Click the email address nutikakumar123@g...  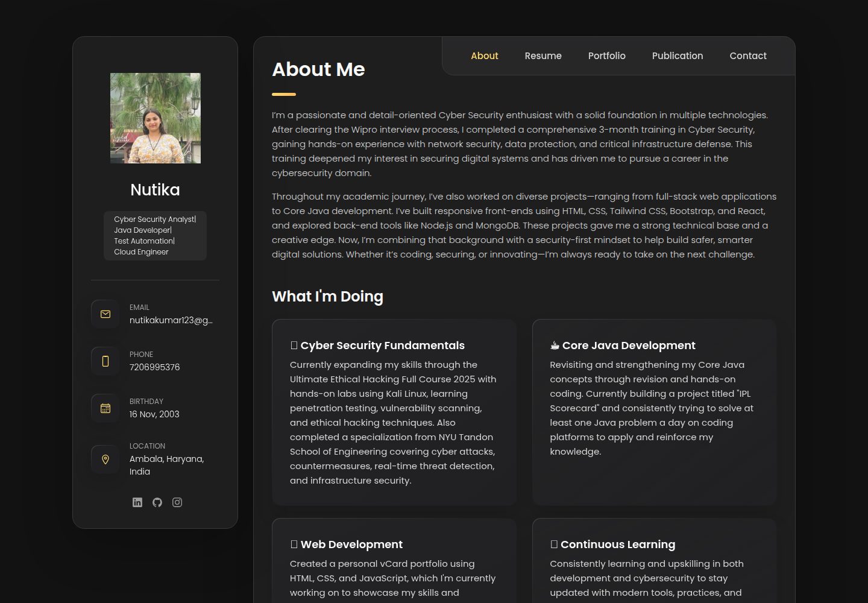tap(171, 320)
